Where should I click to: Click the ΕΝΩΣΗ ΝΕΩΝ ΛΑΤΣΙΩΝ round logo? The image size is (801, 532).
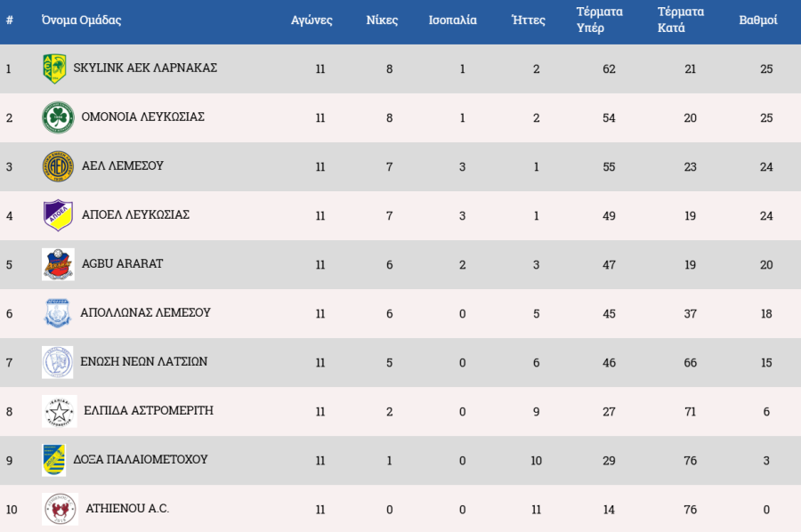pos(57,362)
